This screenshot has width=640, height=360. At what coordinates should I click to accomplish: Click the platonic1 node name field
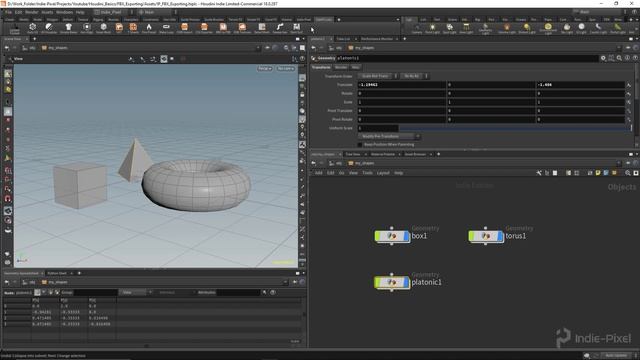pos(467,58)
